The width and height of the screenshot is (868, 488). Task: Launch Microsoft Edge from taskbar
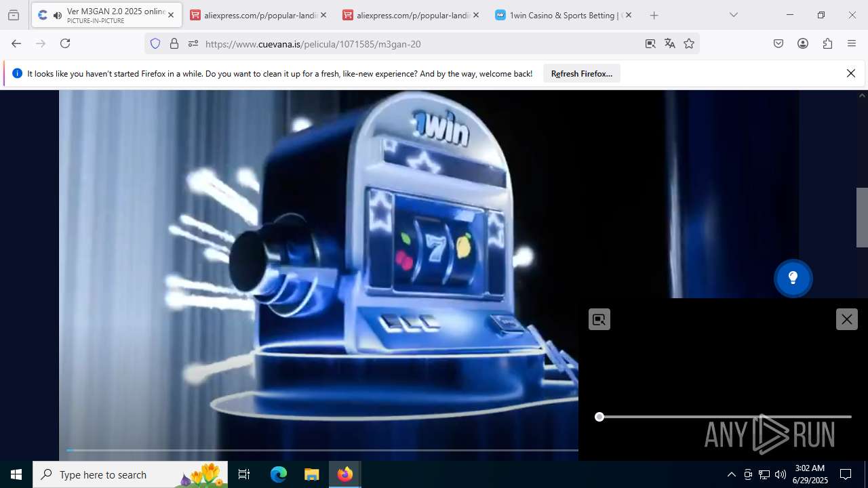tap(279, 474)
